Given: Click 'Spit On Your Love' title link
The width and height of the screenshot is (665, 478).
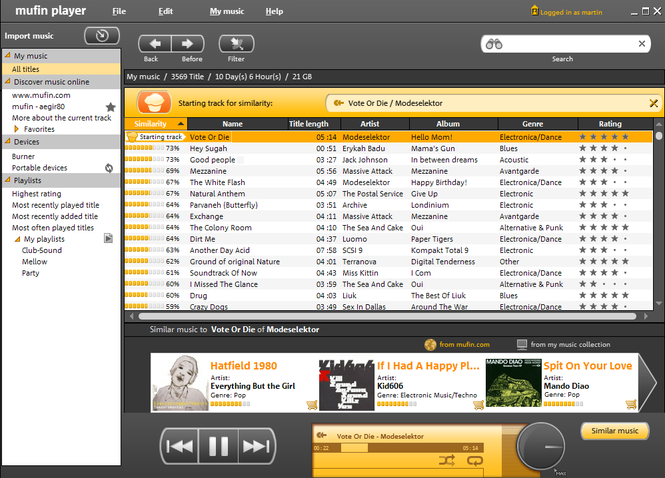Looking at the screenshot, I should point(588,366).
